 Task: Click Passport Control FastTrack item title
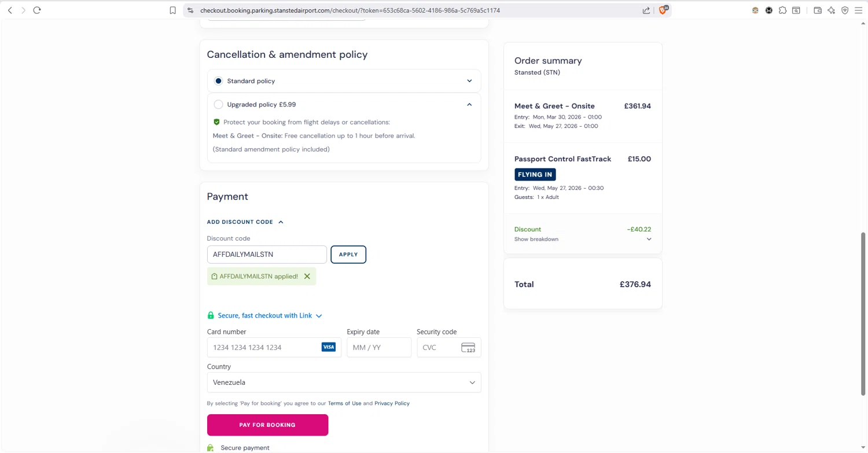click(x=562, y=159)
